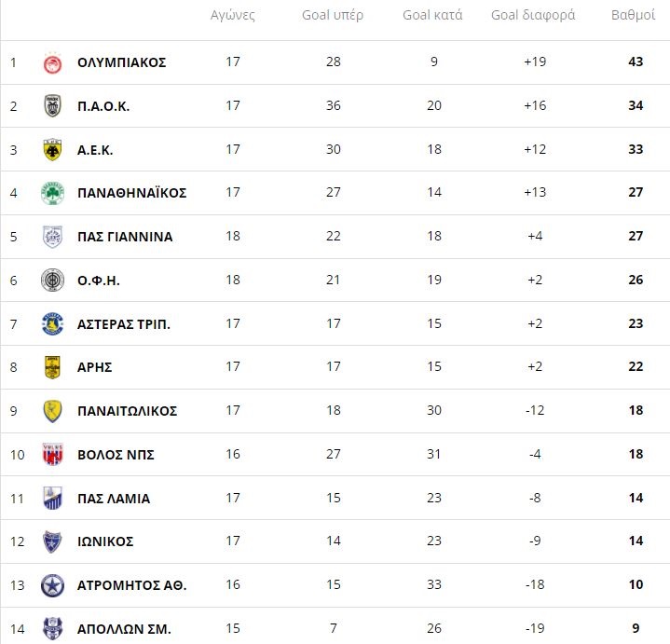The width and height of the screenshot is (670, 644).
Task: Click the Olympiacos club crest icon
Action: coord(52,62)
